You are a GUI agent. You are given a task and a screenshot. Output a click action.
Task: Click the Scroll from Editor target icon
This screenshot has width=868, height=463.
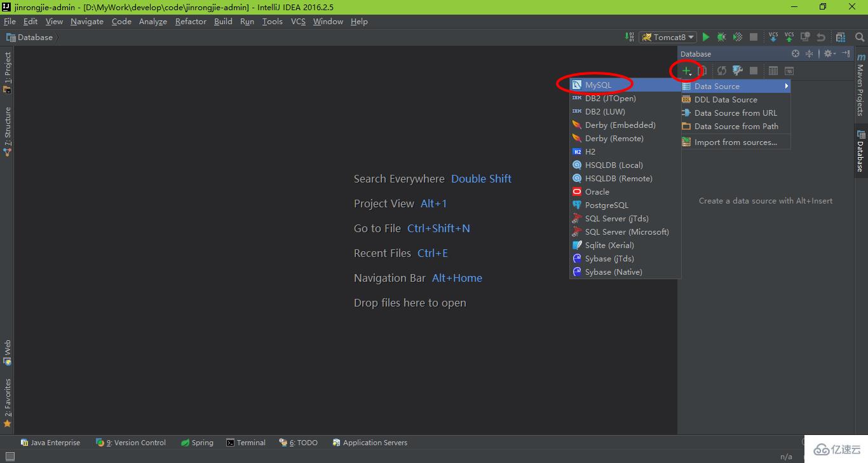click(796, 54)
